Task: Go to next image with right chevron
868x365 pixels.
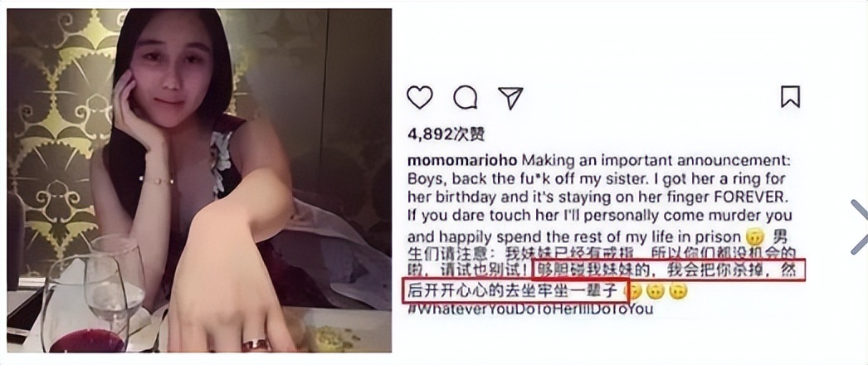Action: coord(859,226)
